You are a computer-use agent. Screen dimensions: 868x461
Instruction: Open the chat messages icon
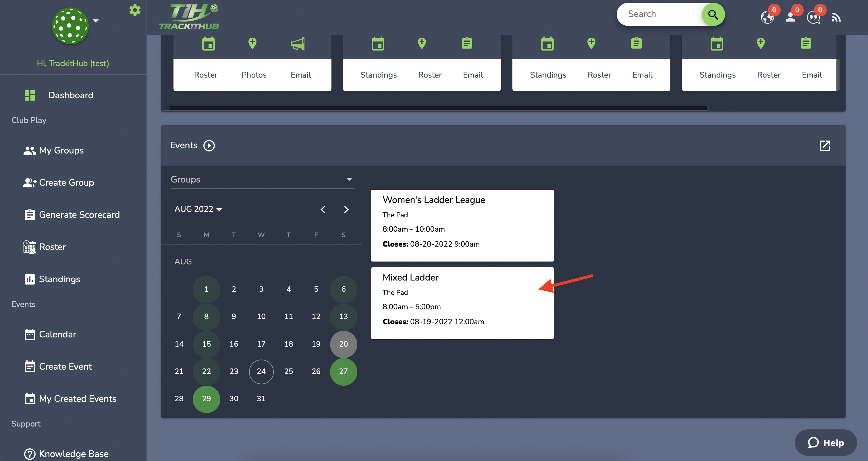click(x=813, y=17)
